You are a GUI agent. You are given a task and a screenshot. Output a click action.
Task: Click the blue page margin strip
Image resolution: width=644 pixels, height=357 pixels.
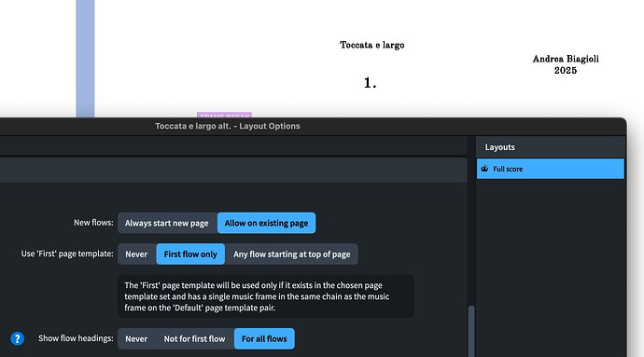tap(86, 59)
